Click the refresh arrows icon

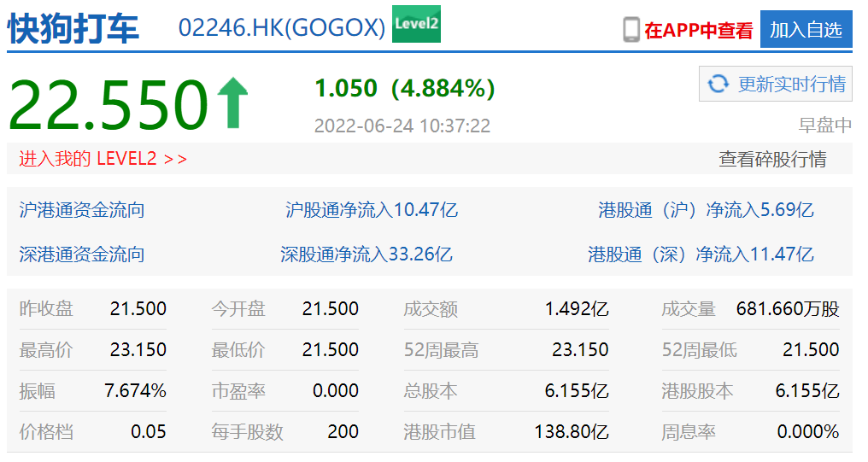tap(718, 84)
